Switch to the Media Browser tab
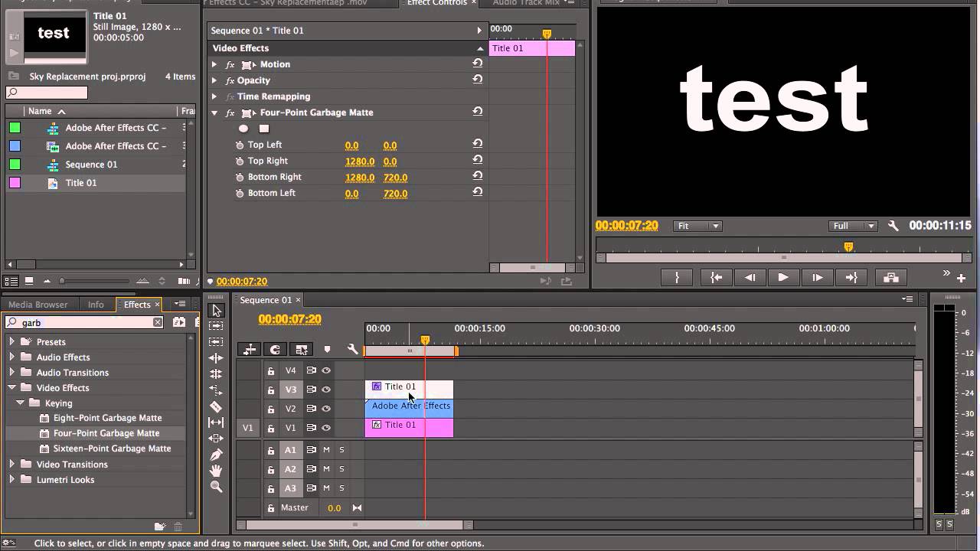 point(38,305)
